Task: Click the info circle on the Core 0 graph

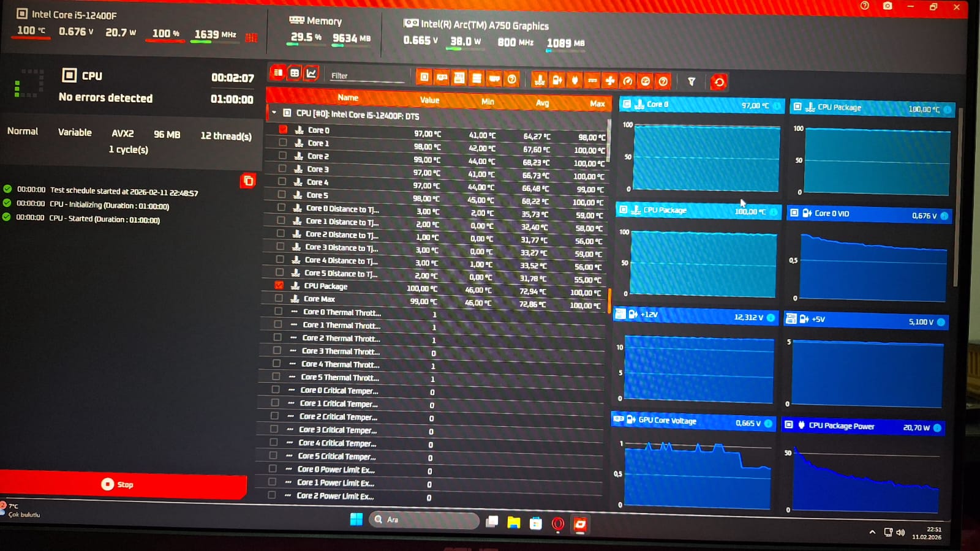Action: [x=777, y=106]
